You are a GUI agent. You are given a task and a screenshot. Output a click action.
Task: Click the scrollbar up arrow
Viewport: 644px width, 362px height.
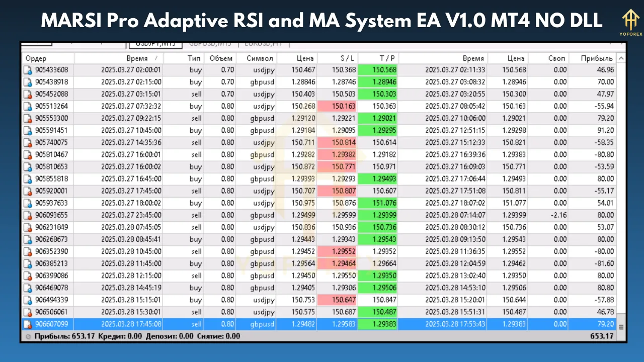[621, 59]
